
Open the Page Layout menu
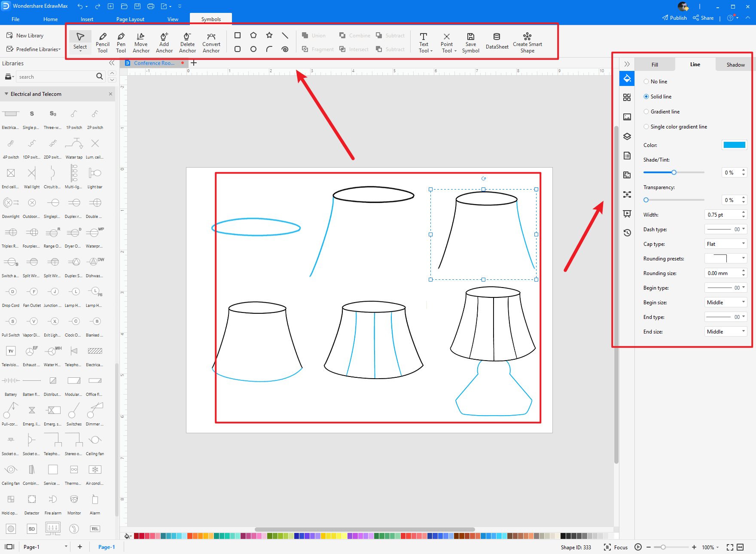[130, 19]
